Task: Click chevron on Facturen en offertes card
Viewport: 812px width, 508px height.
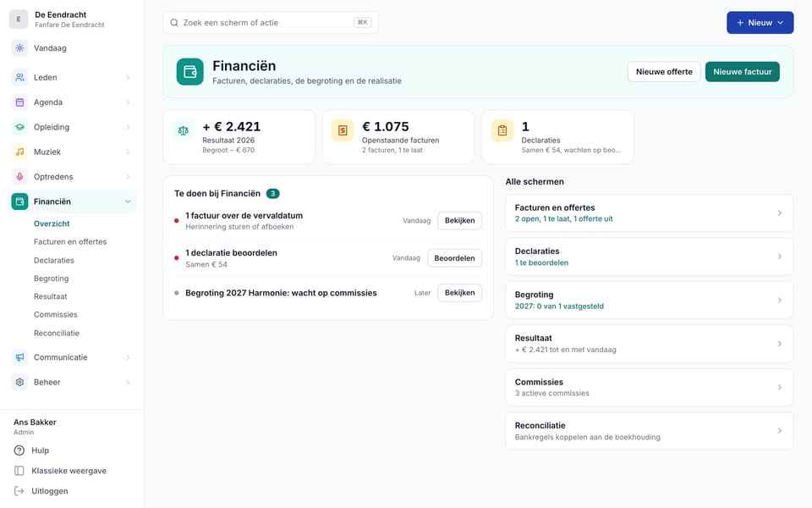Action: tap(779, 213)
